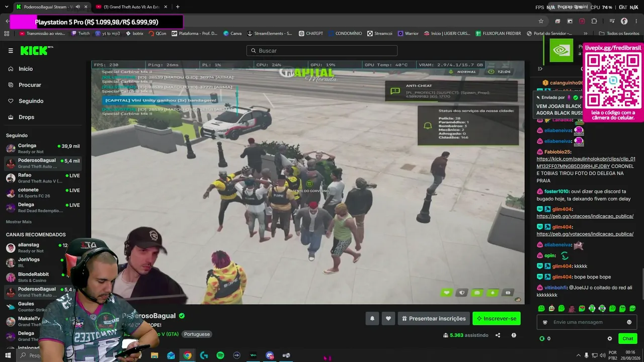
Task: Open the Windows Start menu
Action: pyautogui.click(x=8, y=355)
